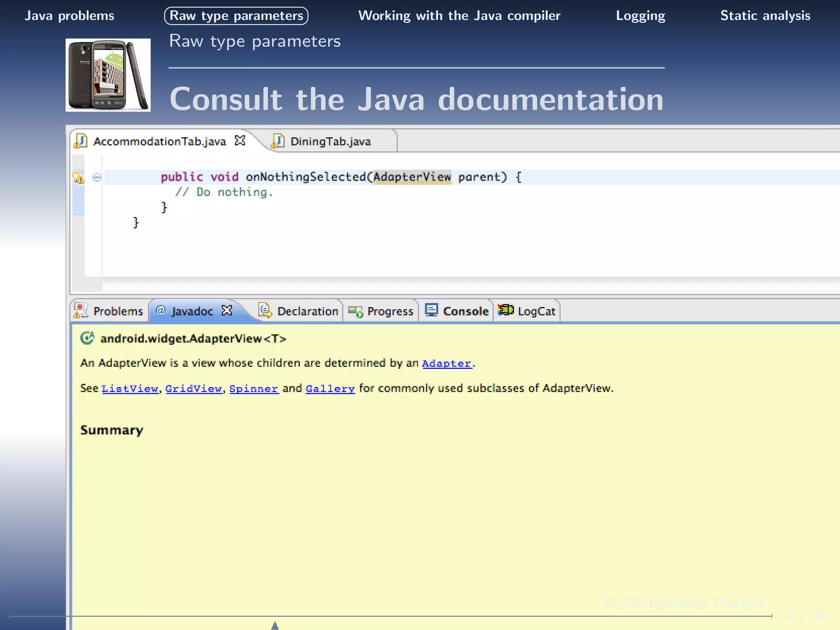Image resolution: width=840 pixels, height=630 pixels.
Task: Click the Console monitor icon
Action: tap(431, 310)
